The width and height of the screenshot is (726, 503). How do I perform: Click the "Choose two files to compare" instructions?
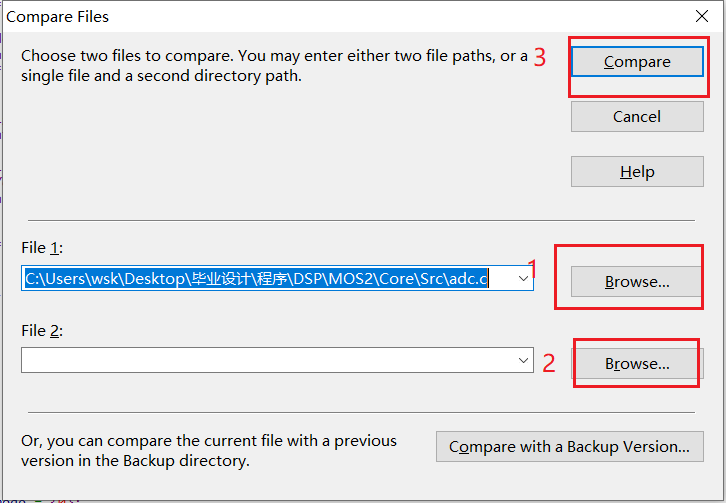(x=274, y=66)
